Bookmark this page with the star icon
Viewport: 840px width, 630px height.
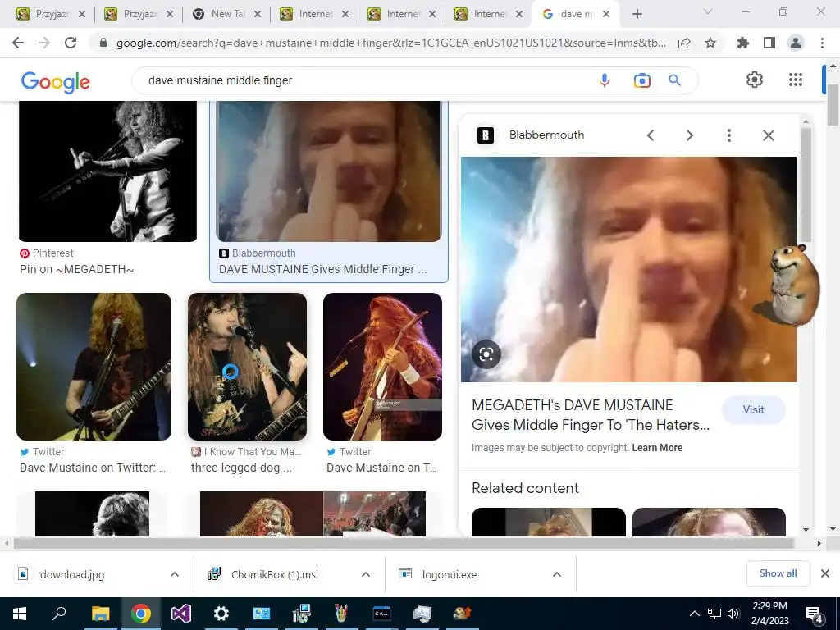[710, 43]
